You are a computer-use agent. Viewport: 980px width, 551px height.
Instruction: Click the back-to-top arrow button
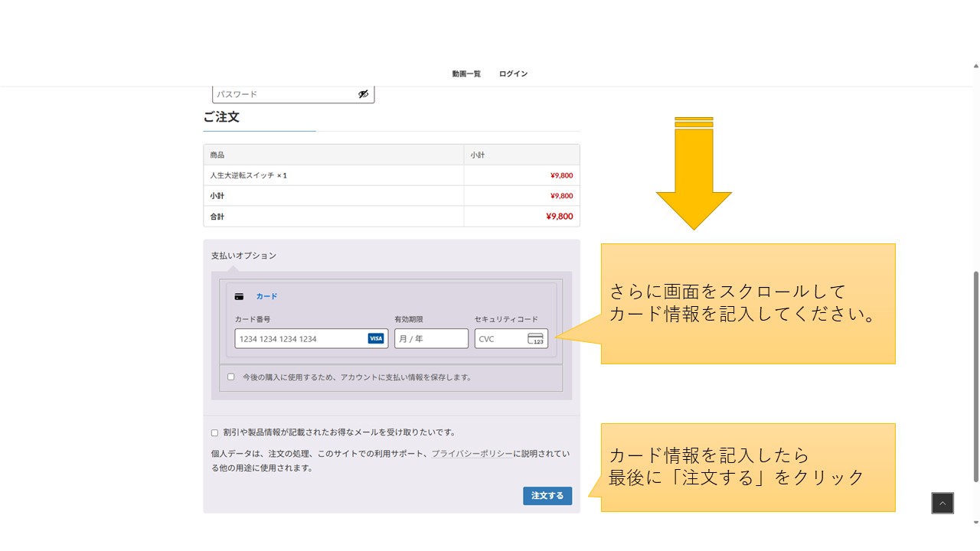942,503
